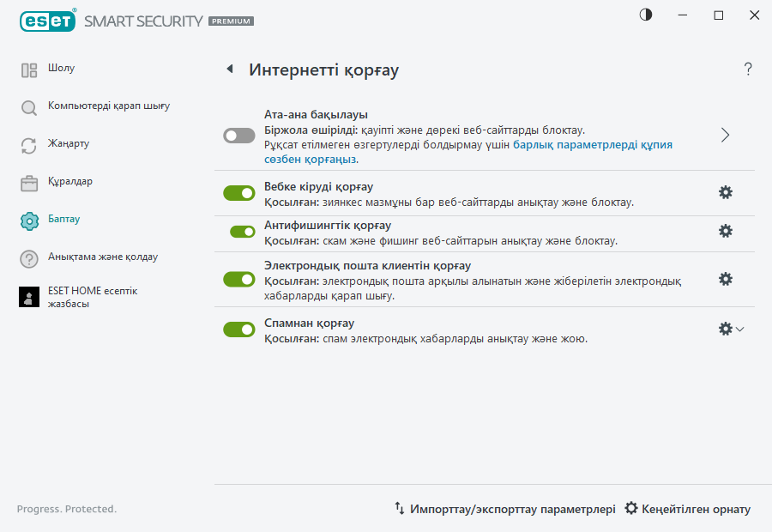
Task: Open Компьютерді қарап шығу scan icon
Action: tap(28, 106)
